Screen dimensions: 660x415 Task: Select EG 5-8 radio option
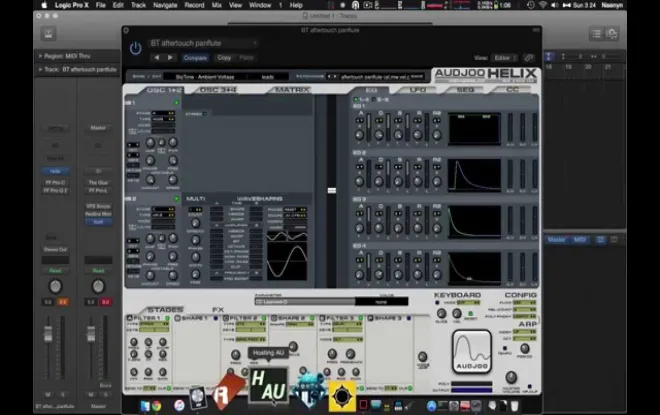pos(373,100)
